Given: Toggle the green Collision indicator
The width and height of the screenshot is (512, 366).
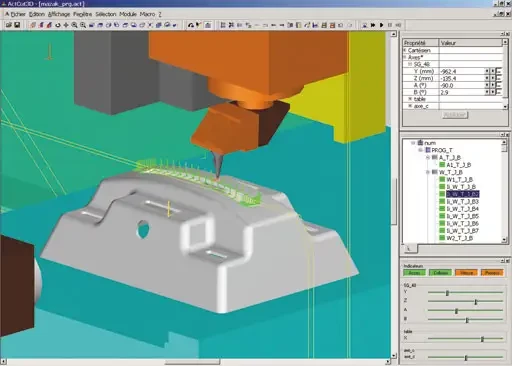Looking at the screenshot, I should pos(440,273).
